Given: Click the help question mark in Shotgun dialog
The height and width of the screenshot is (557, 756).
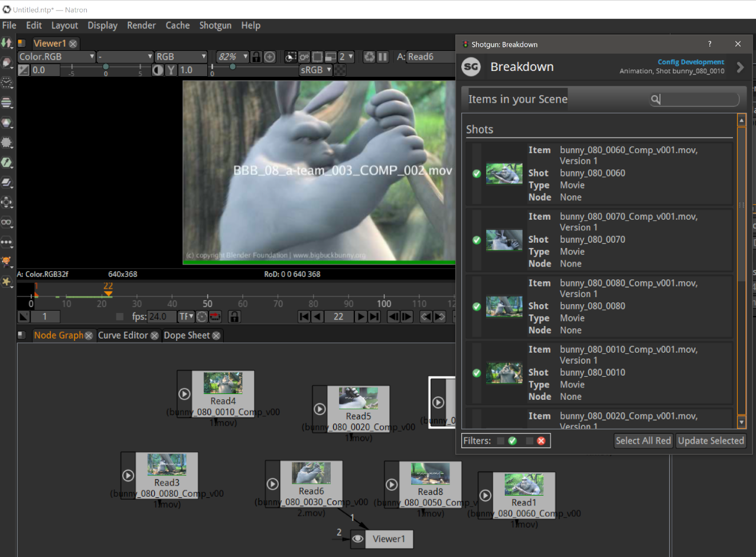Looking at the screenshot, I should [x=709, y=44].
